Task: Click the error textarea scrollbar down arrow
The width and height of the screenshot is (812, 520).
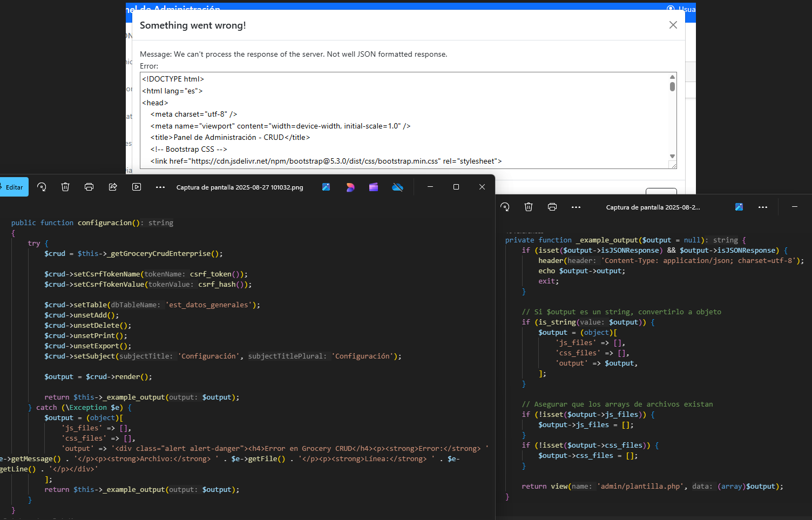Action: click(672, 157)
